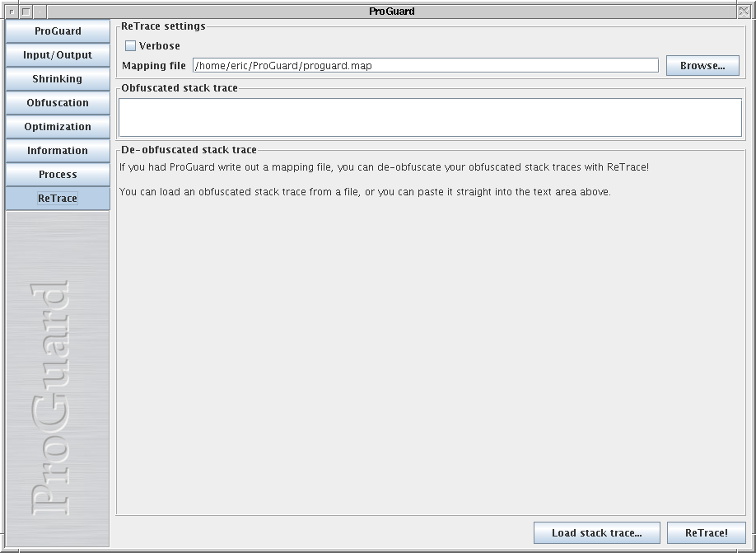Open the Optimization tab
This screenshot has width=756, height=553.
(58, 127)
